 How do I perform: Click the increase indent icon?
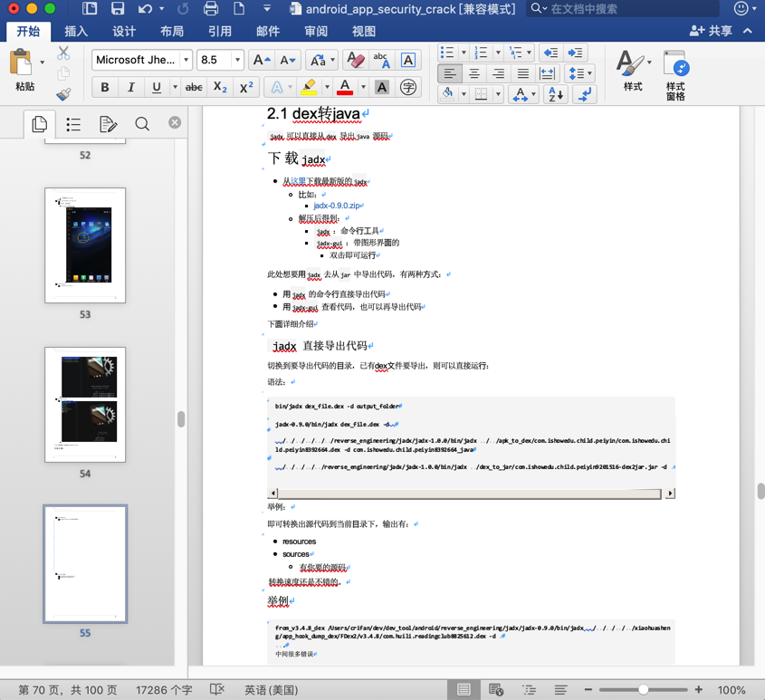pyautogui.click(x=575, y=53)
